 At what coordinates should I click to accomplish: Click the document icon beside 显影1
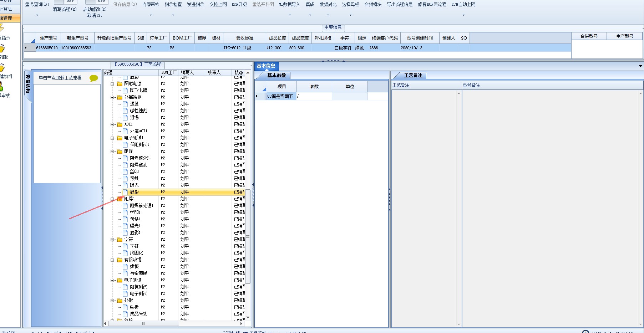(125, 232)
